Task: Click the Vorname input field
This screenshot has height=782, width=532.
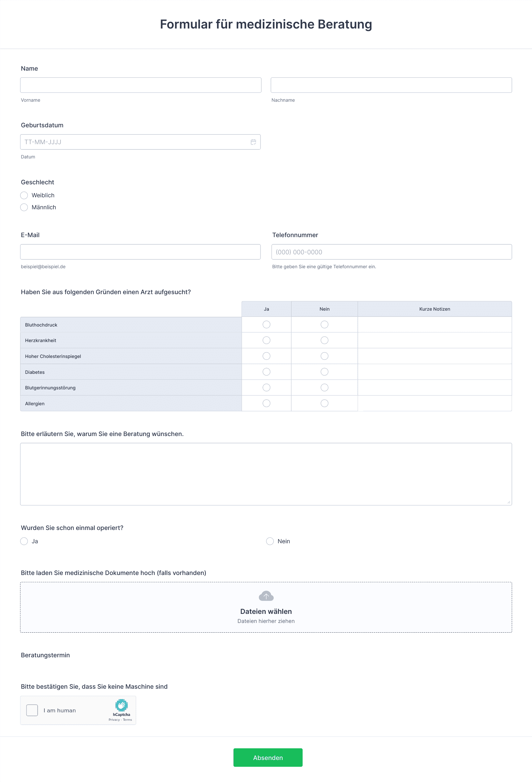Action: (141, 85)
